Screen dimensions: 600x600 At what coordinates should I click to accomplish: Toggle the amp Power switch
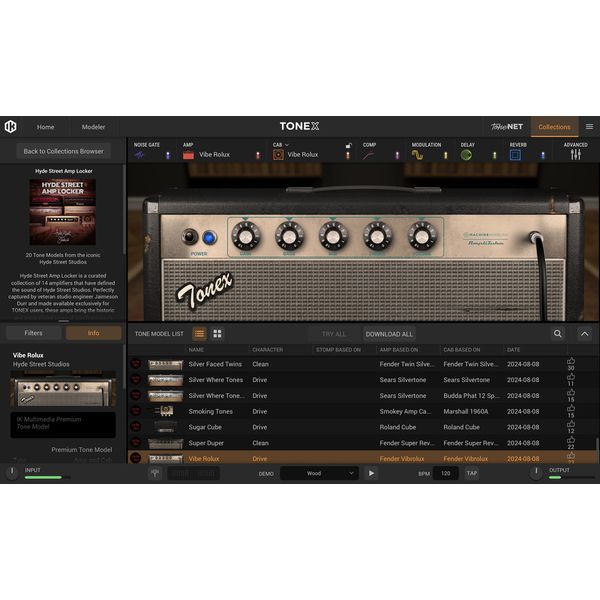click(x=190, y=237)
